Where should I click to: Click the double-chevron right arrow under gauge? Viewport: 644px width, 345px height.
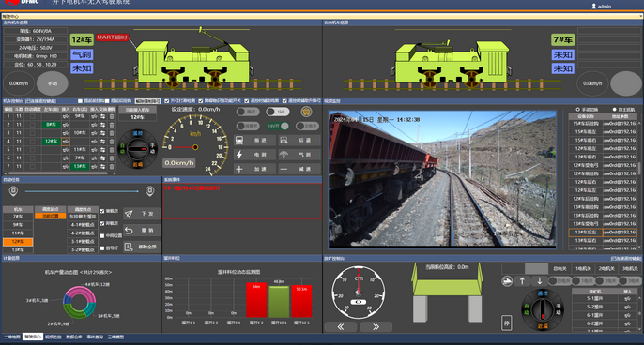click(376, 327)
